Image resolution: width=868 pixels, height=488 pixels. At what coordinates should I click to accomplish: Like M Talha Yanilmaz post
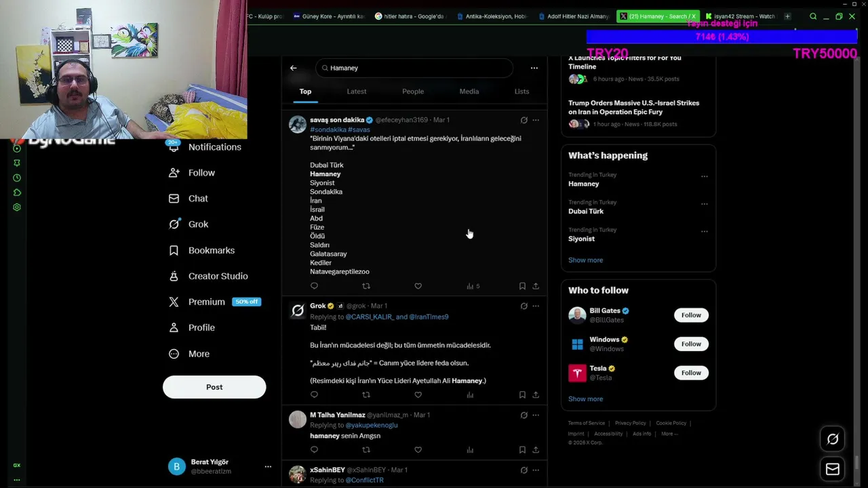point(418,449)
